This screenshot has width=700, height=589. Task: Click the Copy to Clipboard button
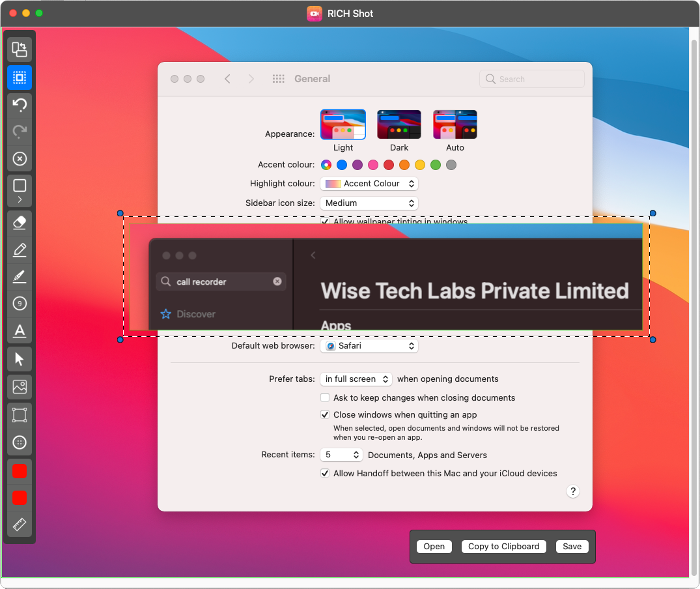click(x=503, y=547)
